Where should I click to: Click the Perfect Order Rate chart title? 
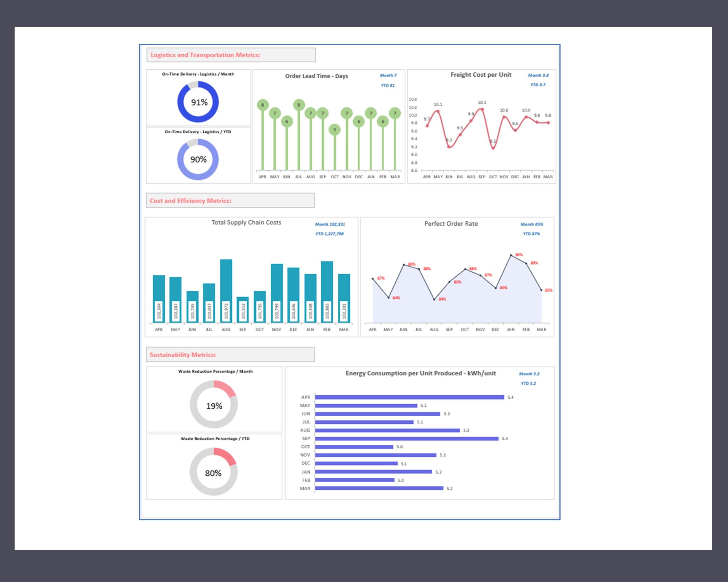[451, 224]
